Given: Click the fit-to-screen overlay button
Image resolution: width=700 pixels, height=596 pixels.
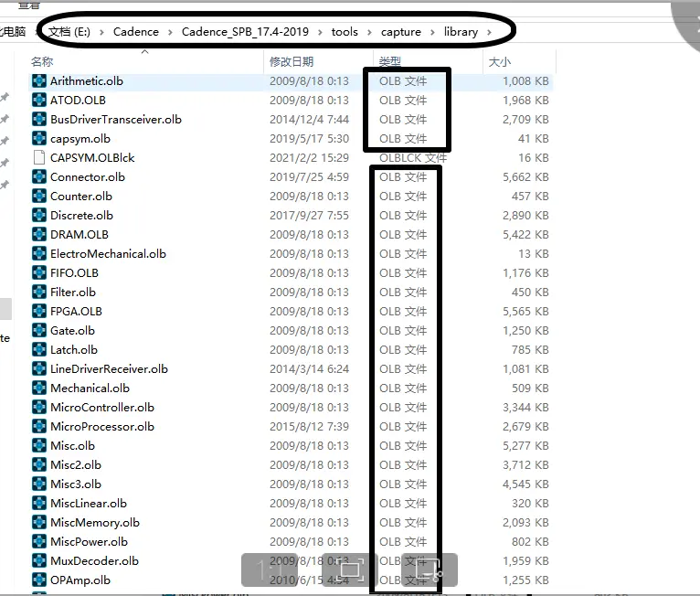Looking at the screenshot, I should click(350, 570).
